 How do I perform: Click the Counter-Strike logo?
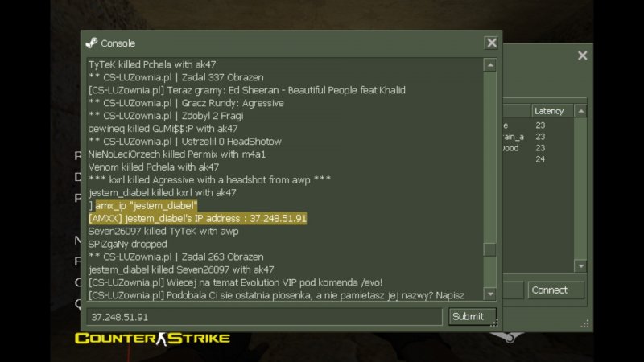152,339
